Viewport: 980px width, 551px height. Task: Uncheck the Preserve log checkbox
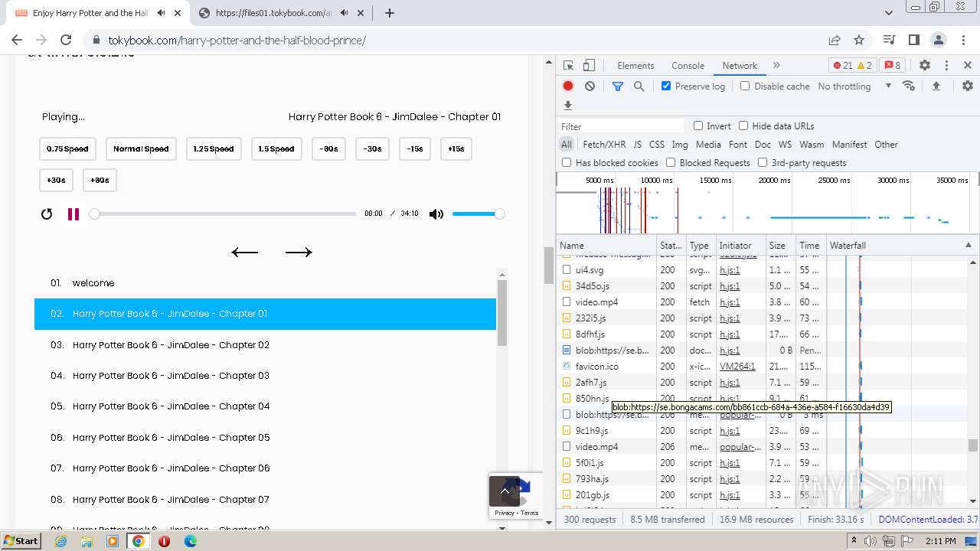point(666,86)
